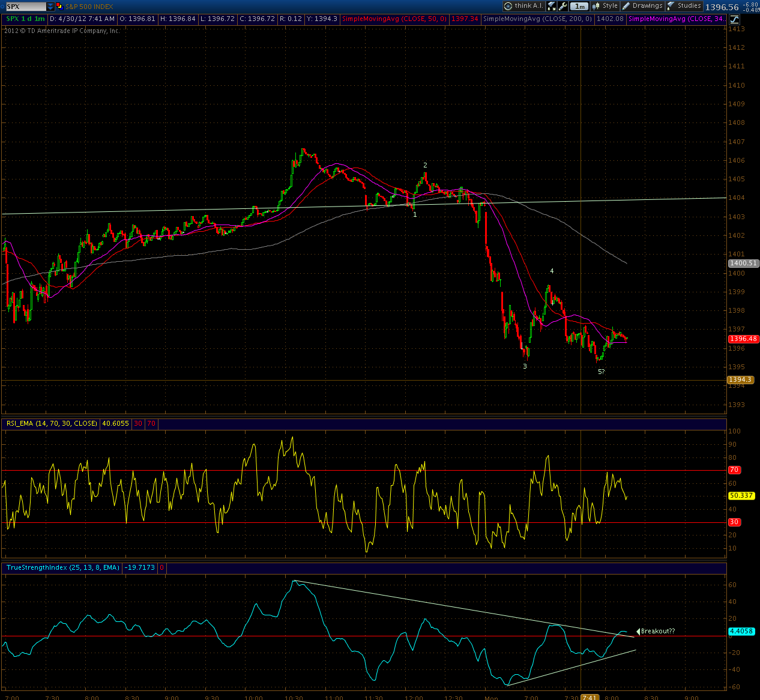Viewport: 760px width, 700px height.
Task: Open the Style menu
Action: tap(605, 6)
